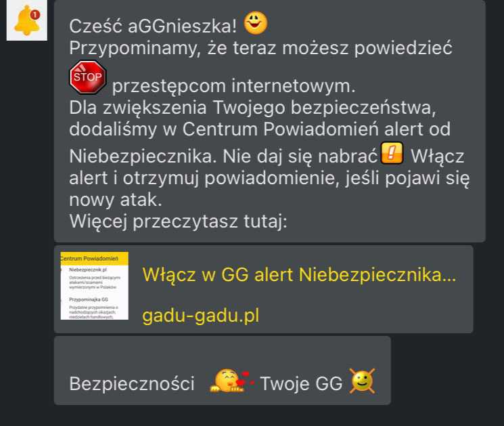
Task: Click the red badge showing 1 on bell
Action: (35, 14)
